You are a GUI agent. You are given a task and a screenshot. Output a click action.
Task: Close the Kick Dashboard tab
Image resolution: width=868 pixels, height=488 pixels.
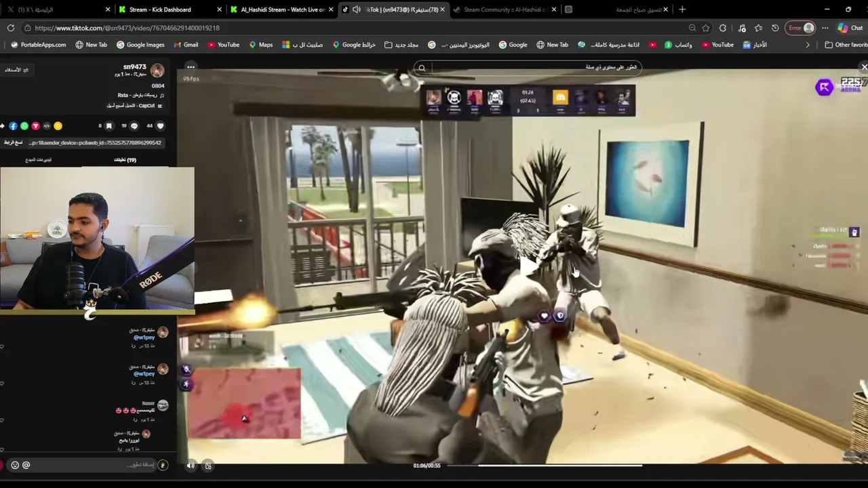pyautogui.click(x=219, y=9)
